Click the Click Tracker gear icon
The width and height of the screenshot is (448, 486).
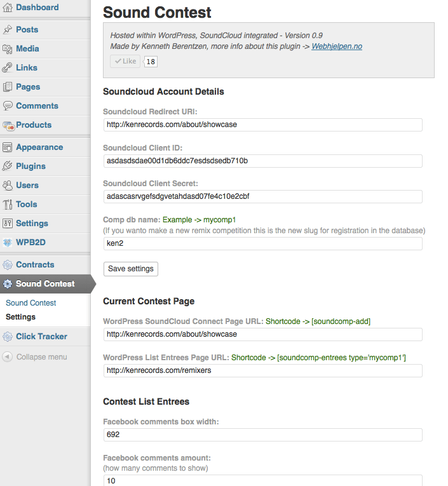pyautogui.click(x=8, y=336)
